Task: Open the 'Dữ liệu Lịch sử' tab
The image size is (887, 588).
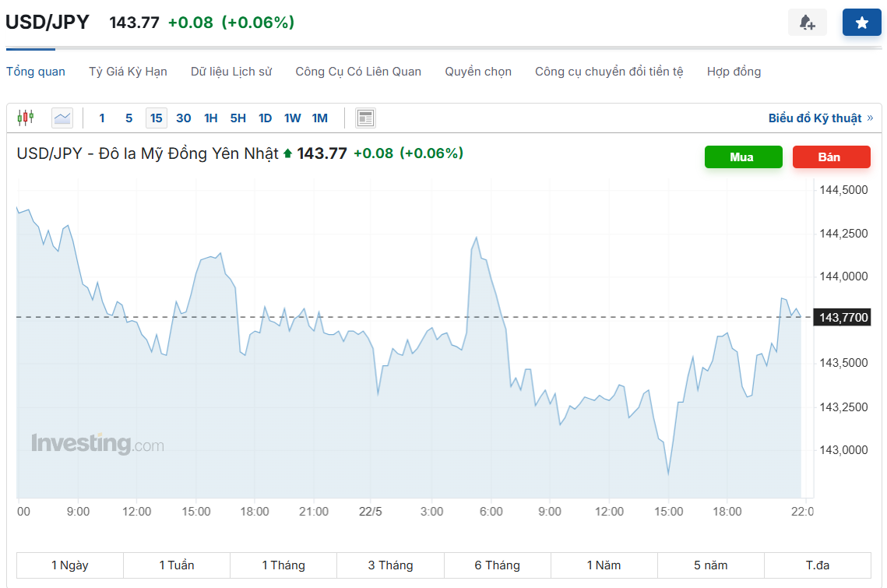Action: tap(231, 72)
